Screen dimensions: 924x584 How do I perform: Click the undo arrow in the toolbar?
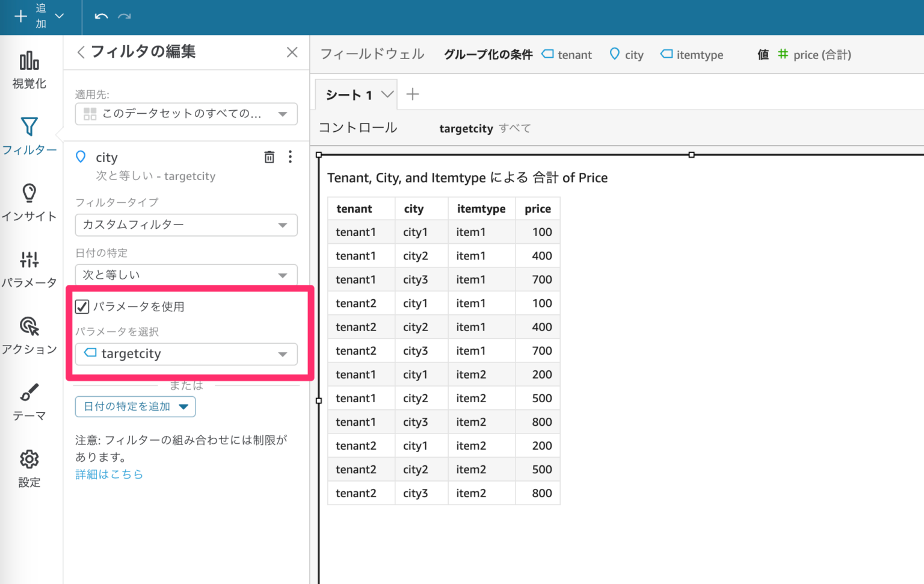(x=101, y=17)
